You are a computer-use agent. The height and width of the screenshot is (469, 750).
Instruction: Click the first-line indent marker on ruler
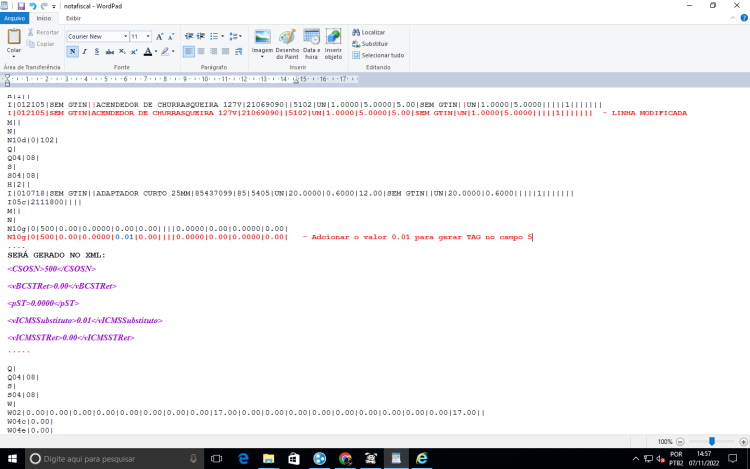point(7,76)
